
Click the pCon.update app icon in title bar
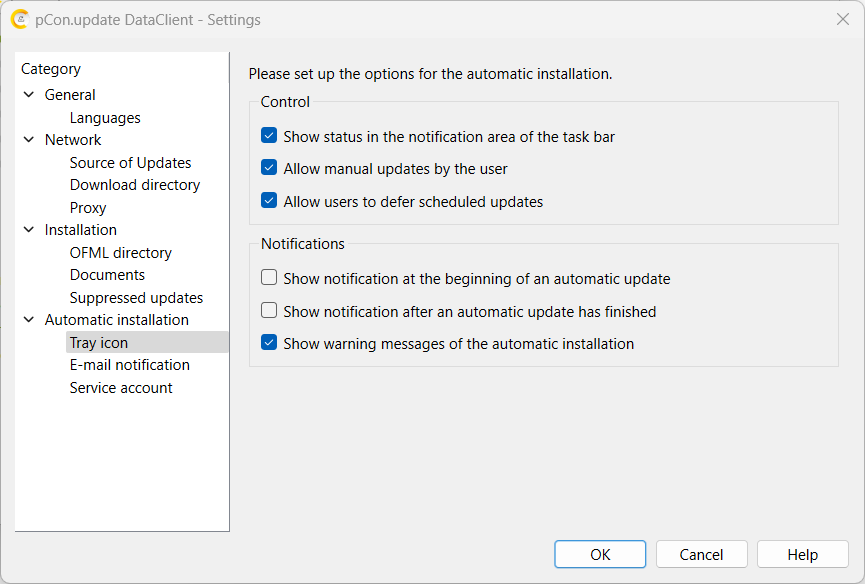20,20
